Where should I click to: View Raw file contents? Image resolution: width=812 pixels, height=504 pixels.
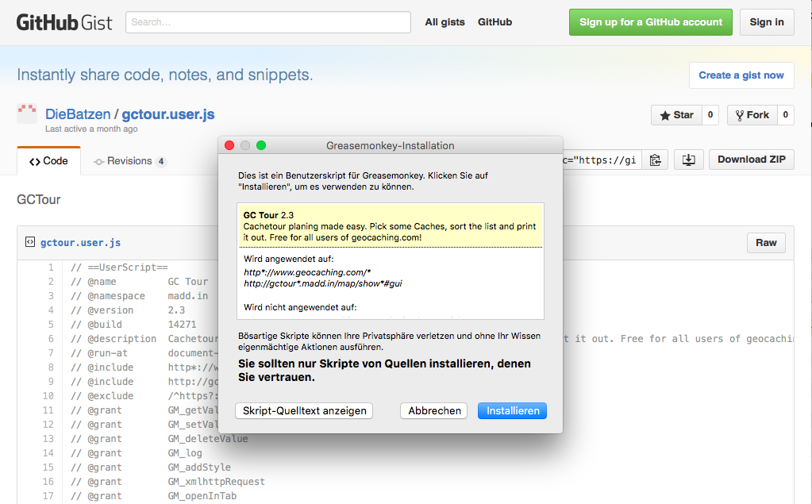[766, 242]
